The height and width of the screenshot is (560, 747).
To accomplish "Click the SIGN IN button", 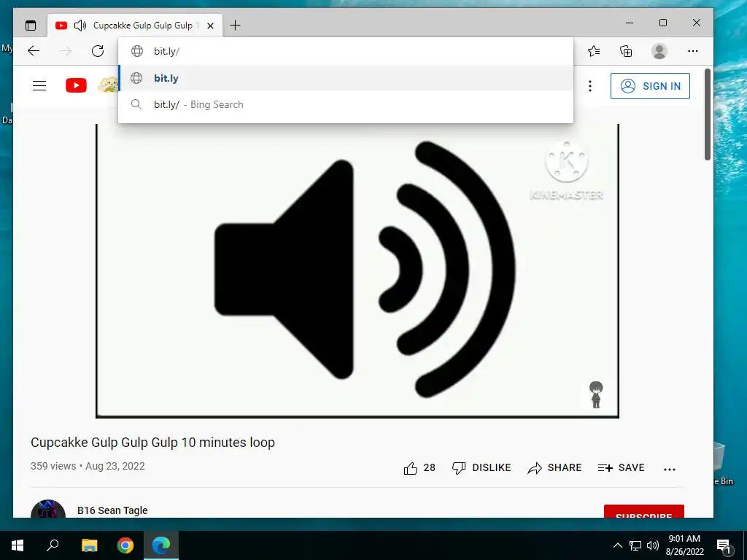I will (x=650, y=86).
